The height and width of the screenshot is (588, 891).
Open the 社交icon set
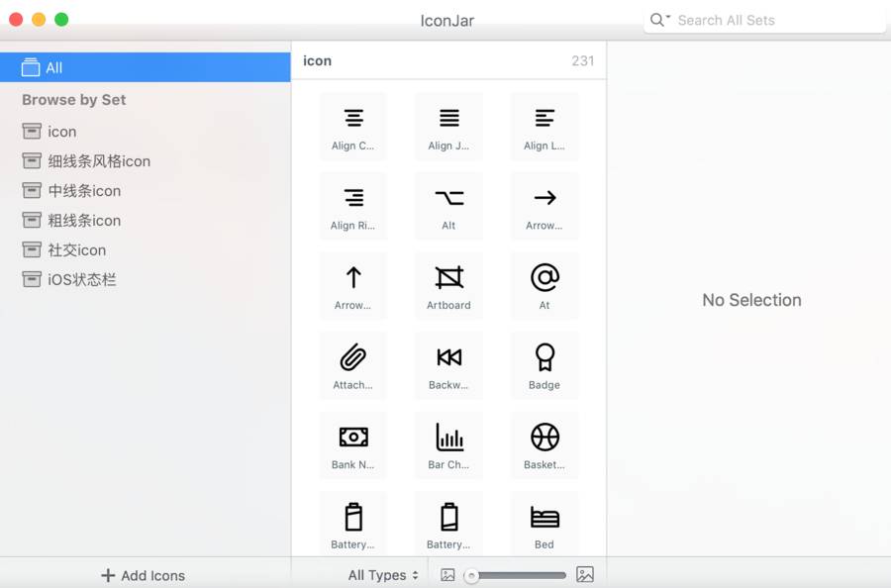pyautogui.click(x=145, y=250)
